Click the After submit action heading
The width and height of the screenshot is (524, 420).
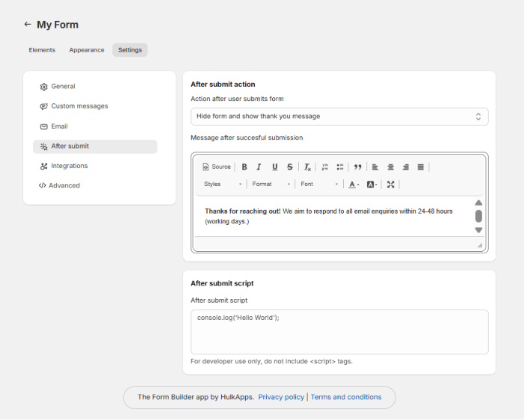[223, 84]
